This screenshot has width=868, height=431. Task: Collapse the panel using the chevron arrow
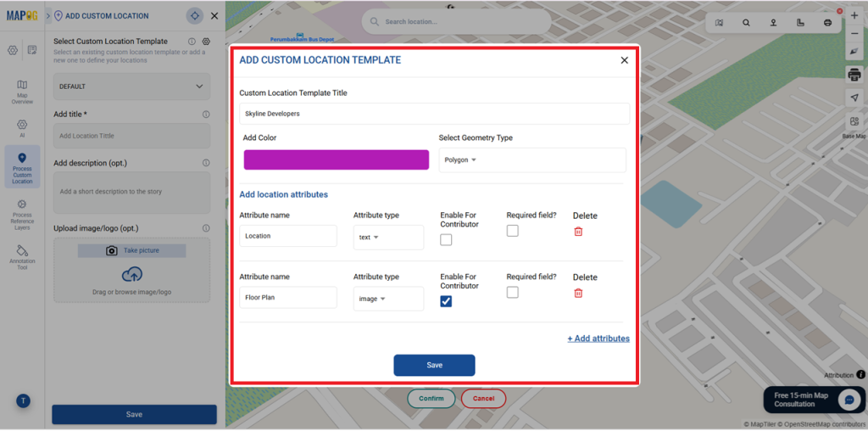coord(48,16)
